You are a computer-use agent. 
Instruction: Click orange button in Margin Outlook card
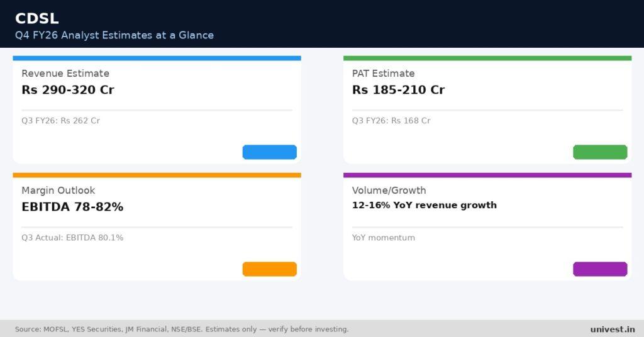pos(269,269)
